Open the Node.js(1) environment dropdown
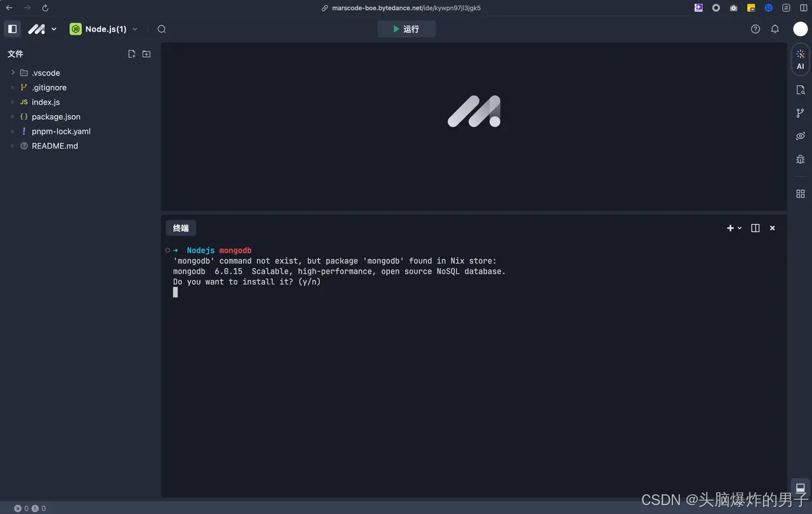 pyautogui.click(x=134, y=29)
